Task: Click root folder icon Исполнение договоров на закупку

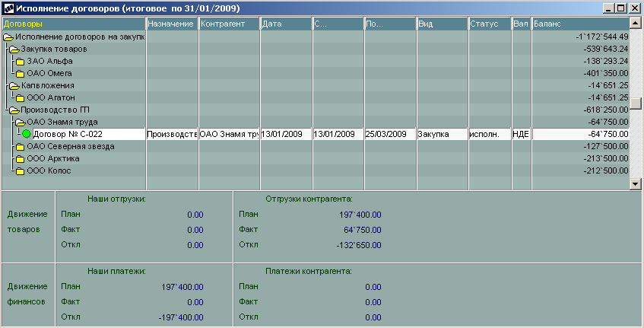Action: [x=8, y=37]
